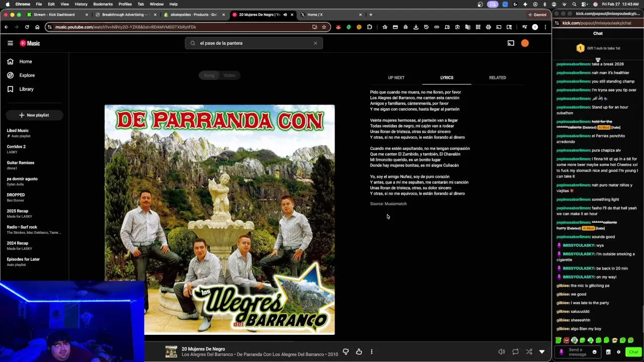Open Chrome three-dot menu

click(x=545, y=27)
